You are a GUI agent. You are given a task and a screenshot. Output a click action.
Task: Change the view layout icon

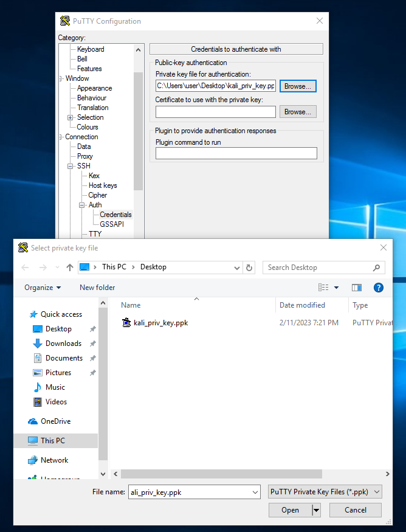tap(323, 288)
